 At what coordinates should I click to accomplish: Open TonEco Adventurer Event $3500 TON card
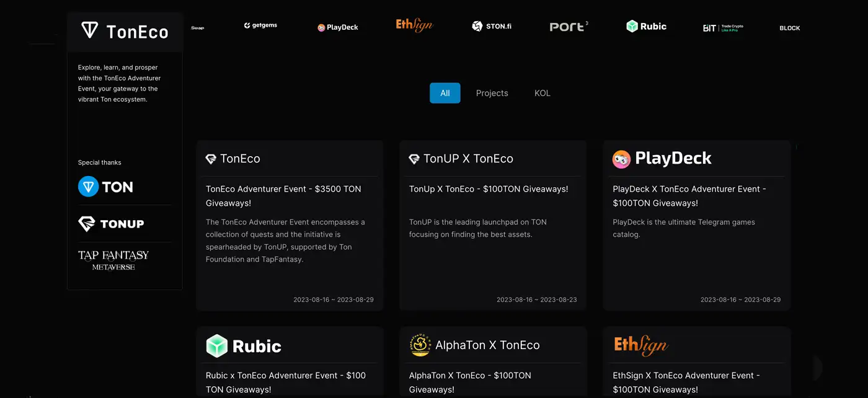(x=290, y=225)
